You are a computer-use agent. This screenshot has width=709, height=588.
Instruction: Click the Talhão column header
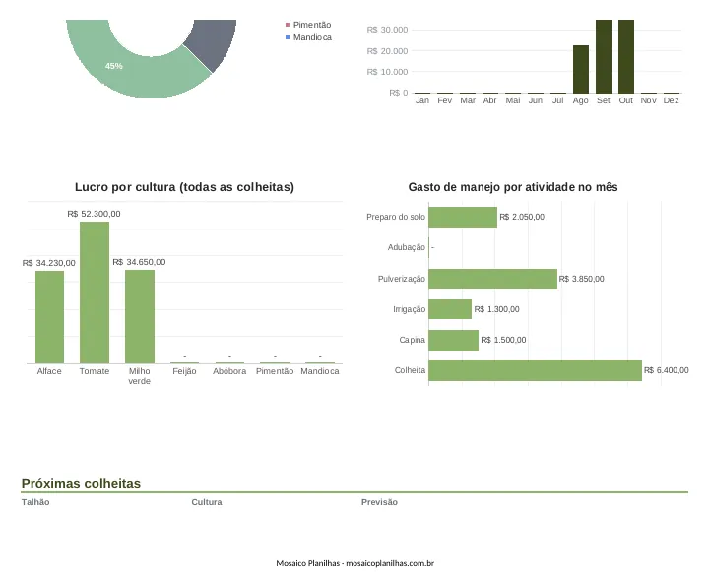pyautogui.click(x=35, y=502)
